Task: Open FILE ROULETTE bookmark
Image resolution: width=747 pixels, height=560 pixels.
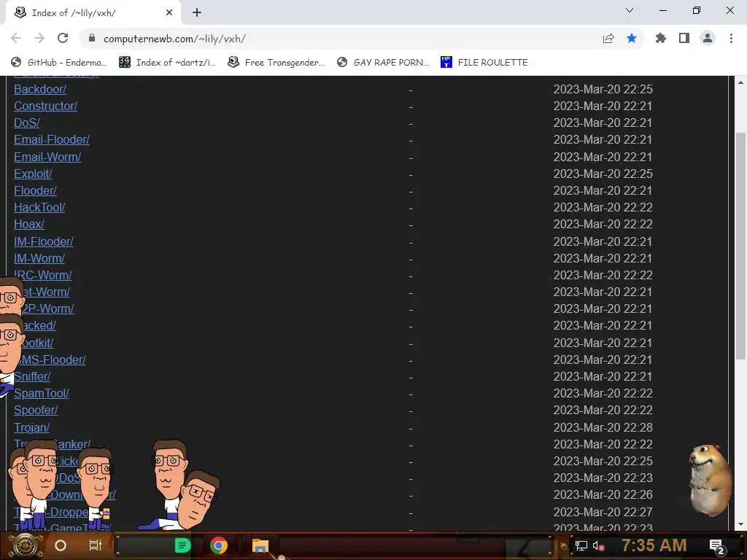Action: tap(484, 63)
